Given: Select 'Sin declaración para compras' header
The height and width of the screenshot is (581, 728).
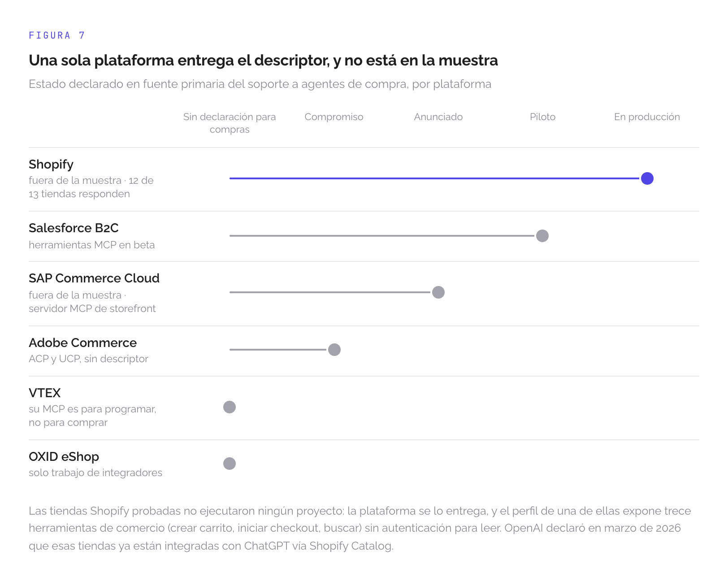Looking at the screenshot, I should click(x=230, y=123).
